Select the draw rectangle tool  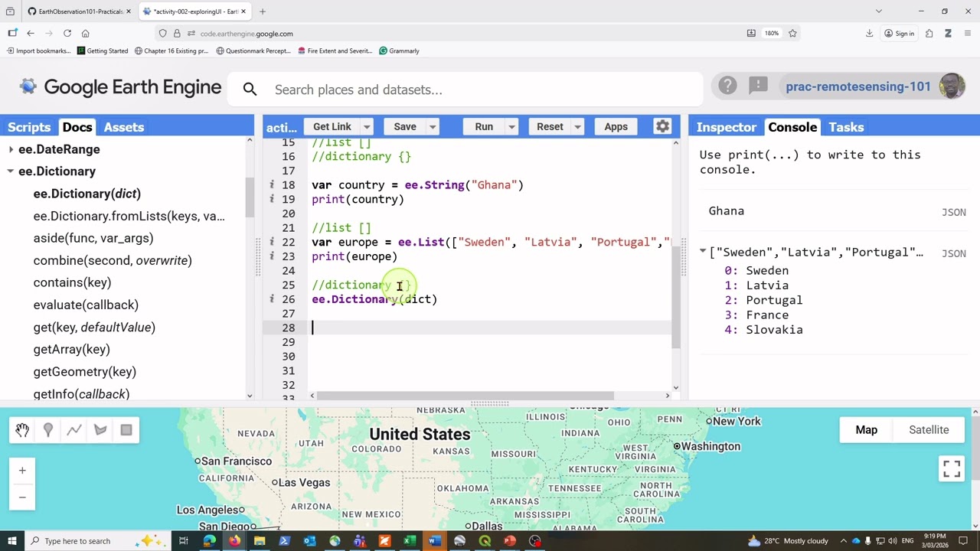[x=126, y=430]
